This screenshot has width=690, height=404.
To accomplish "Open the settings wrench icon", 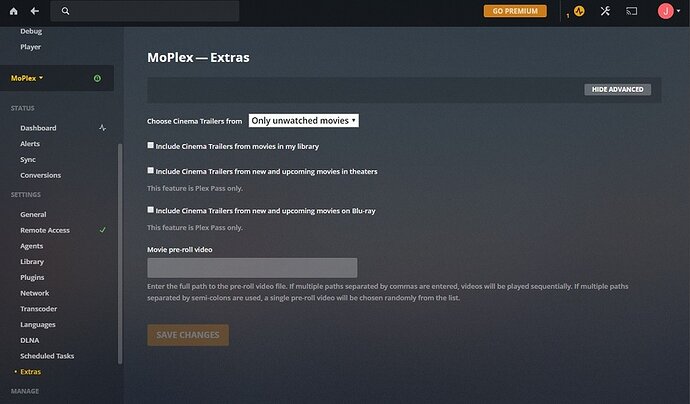I will [x=606, y=11].
